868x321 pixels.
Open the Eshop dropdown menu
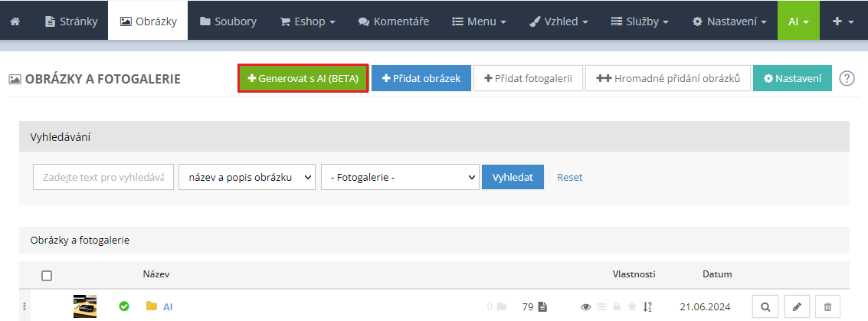(x=307, y=21)
